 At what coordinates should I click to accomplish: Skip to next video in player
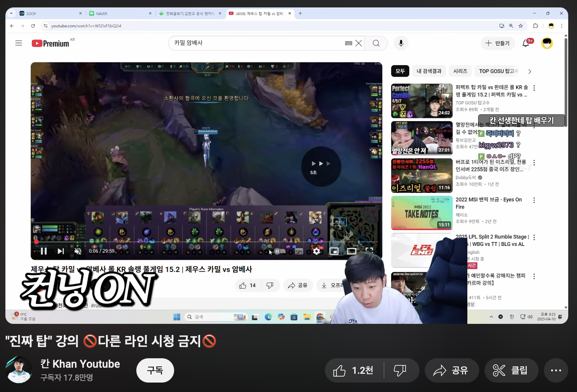pyautogui.click(x=61, y=251)
